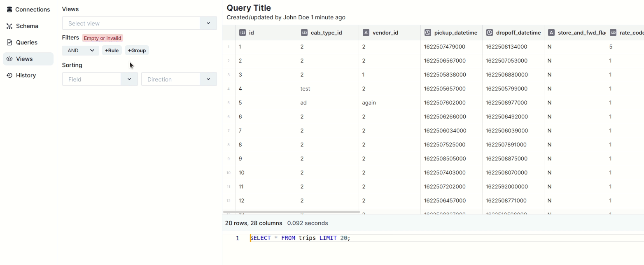644x265 pixels.
Task: Click the Queries document icon
Action: point(9,42)
